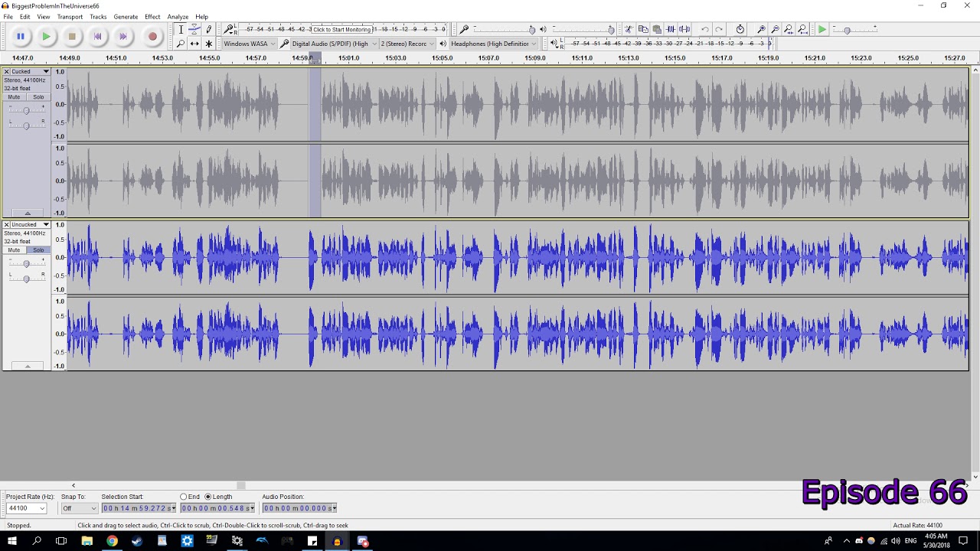The height and width of the screenshot is (551, 980).
Task: Open the Digital Audio recording device dropdown
Action: coord(334,44)
